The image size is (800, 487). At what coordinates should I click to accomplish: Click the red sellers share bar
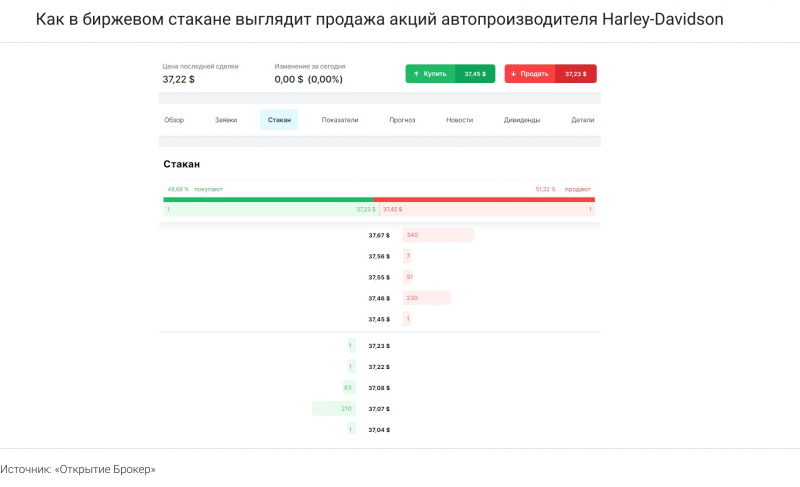(484, 199)
